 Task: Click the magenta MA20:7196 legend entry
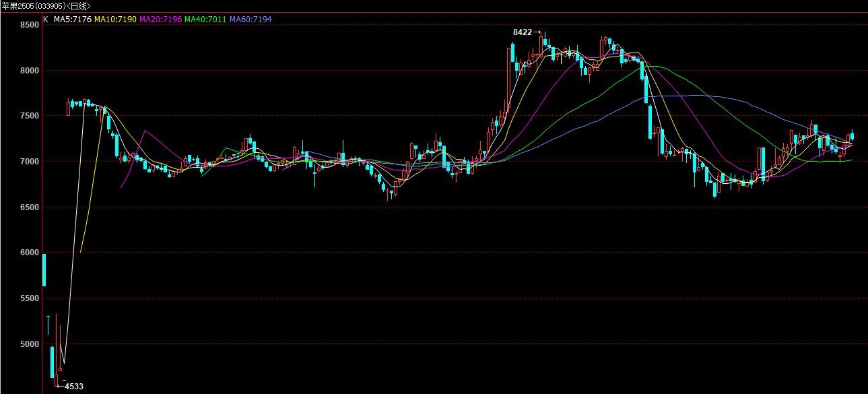tap(160, 20)
